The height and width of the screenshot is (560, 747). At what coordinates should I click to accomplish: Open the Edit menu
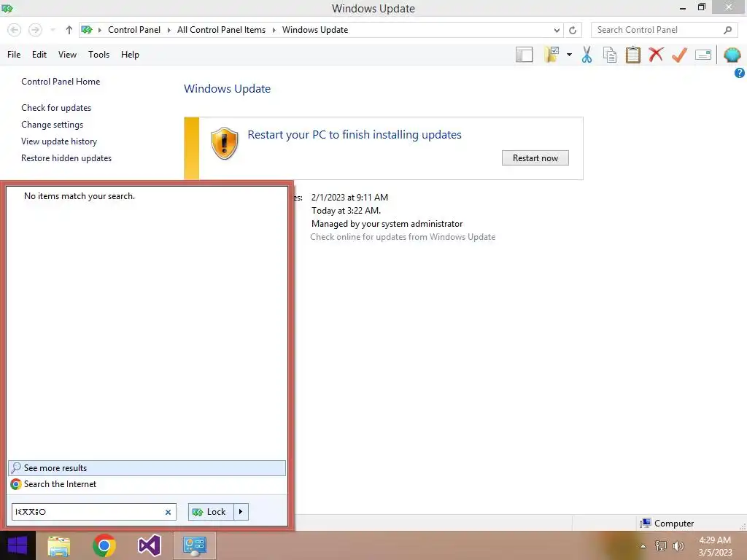click(x=39, y=54)
